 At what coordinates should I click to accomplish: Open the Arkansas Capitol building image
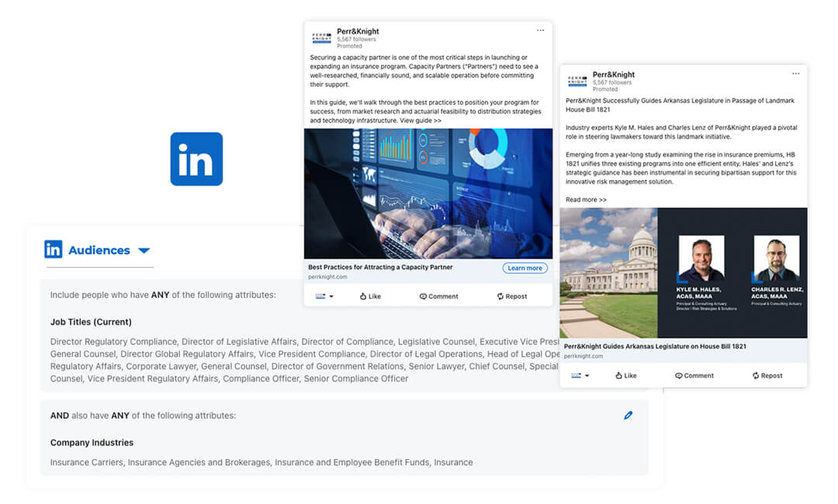click(x=609, y=273)
